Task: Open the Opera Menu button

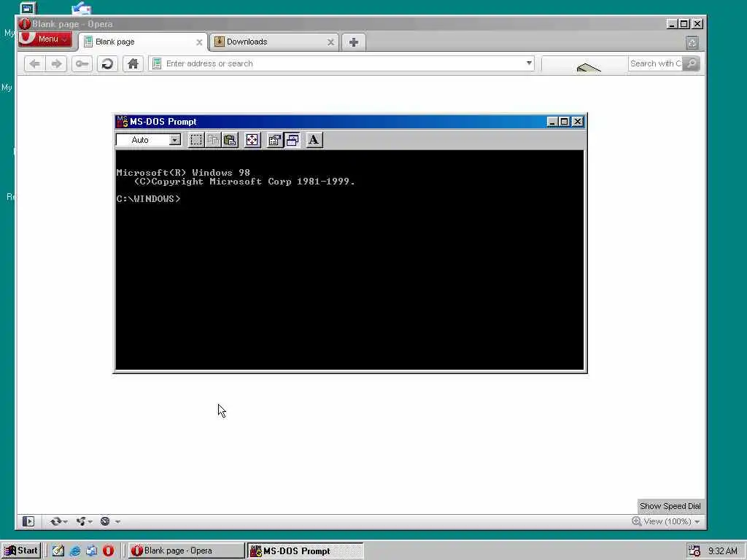Action: click(45, 39)
